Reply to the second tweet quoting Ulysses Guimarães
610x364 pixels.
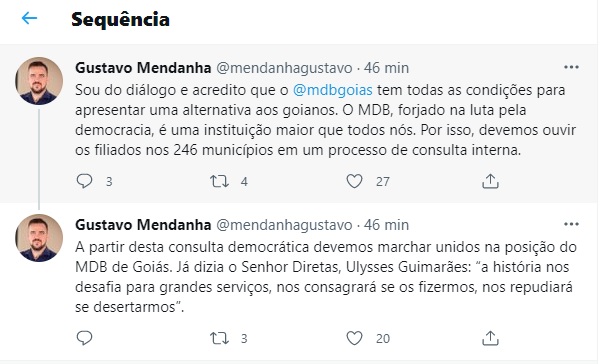click(84, 338)
